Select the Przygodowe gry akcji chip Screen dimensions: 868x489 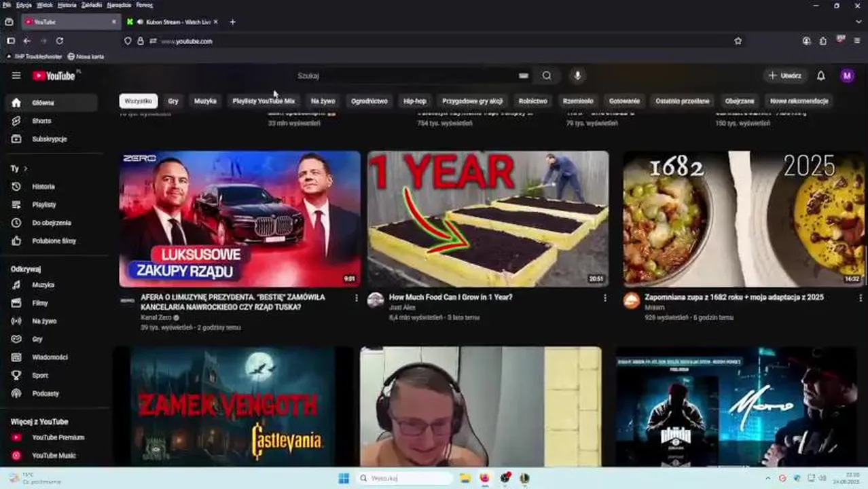tap(472, 101)
